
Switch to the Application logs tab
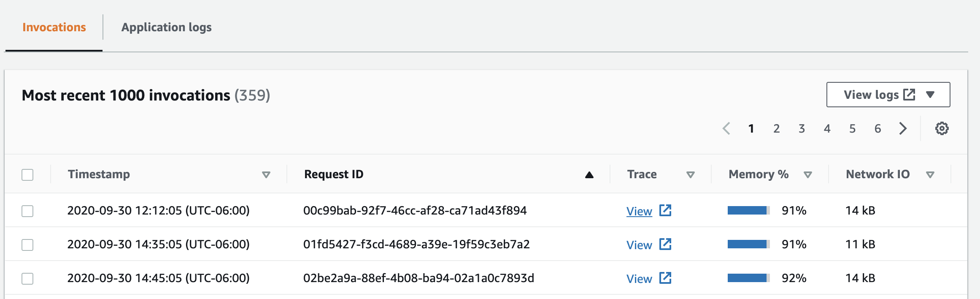(x=166, y=27)
